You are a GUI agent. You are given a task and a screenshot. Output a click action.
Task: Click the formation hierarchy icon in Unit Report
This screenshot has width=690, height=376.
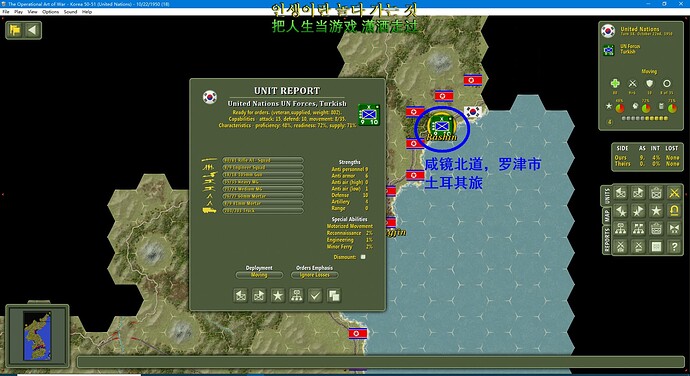(297, 295)
